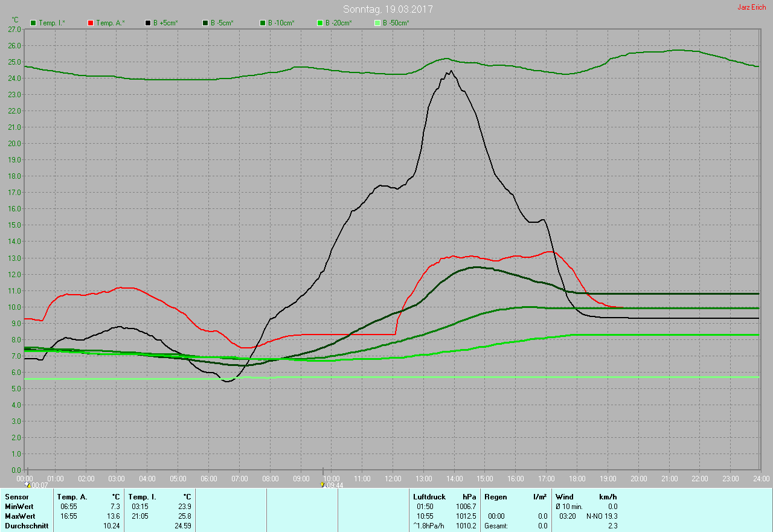The width and height of the screenshot is (773, 532).
Task: Click the MaxWert row label
Action: click(x=20, y=516)
